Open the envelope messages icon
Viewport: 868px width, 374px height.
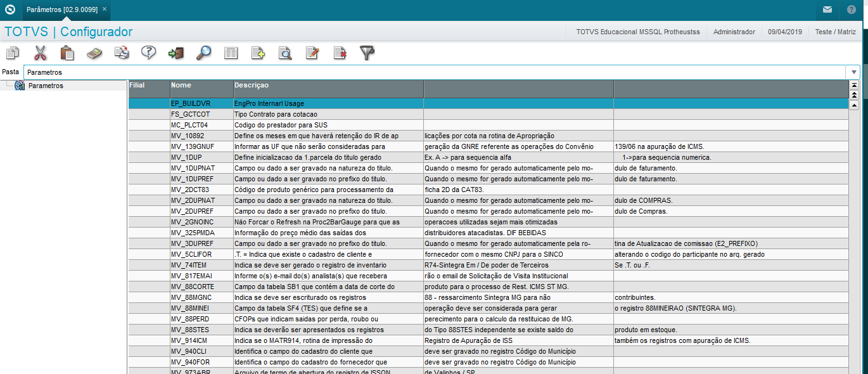coord(827,10)
